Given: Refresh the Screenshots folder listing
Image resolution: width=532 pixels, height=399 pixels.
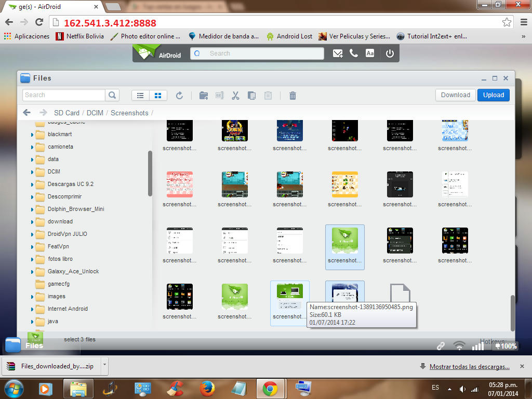Looking at the screenshot, I should coord(179,96).
